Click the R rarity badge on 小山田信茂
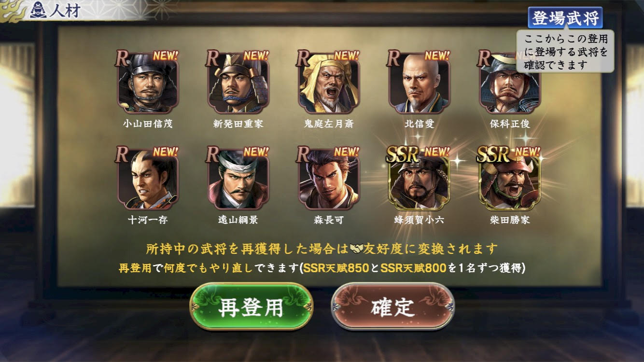Image resolution: width=644 pixels, height=362 pixels. click(122, 58)
